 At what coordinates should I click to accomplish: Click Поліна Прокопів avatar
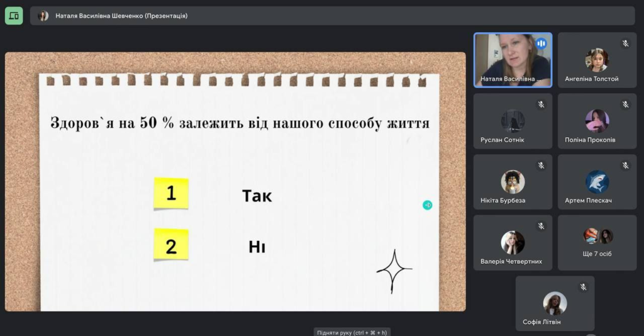[597, 121]
